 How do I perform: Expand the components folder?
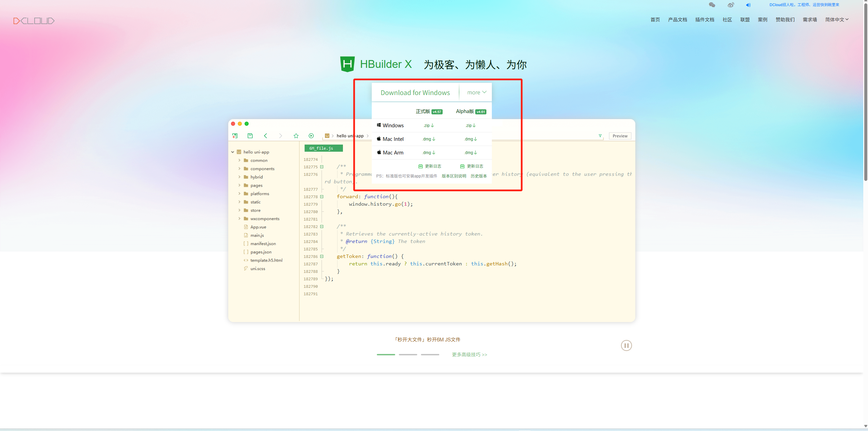click(x=239, y=169)
